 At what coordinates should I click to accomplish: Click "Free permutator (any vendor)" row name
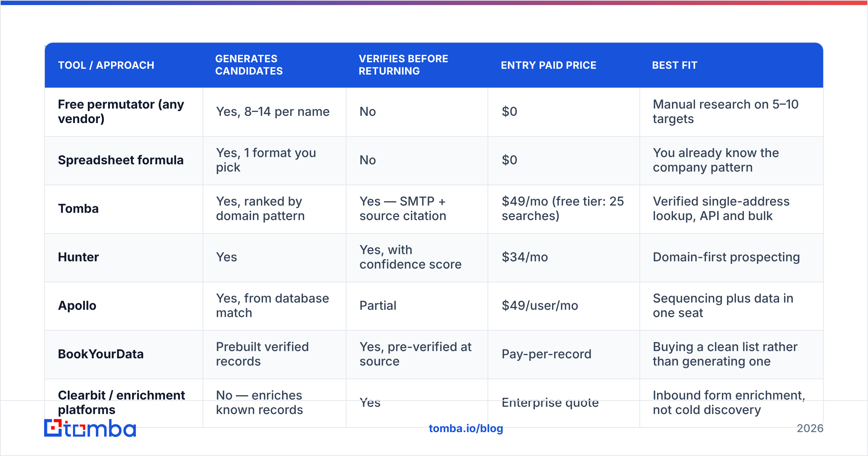coord(121,111)
